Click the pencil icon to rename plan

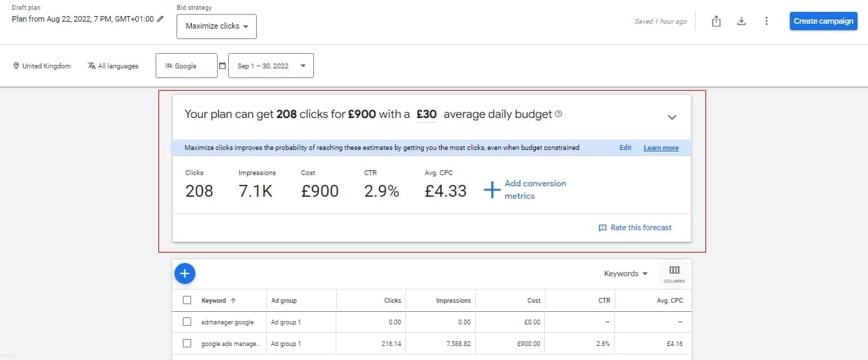161,19
